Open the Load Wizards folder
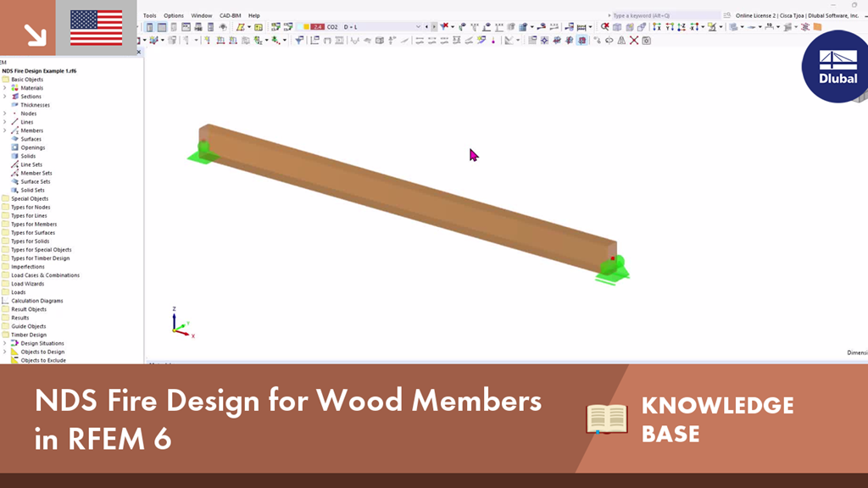Image resolution: width=868 pixels, height=488 pixels. tap(28, 284)
